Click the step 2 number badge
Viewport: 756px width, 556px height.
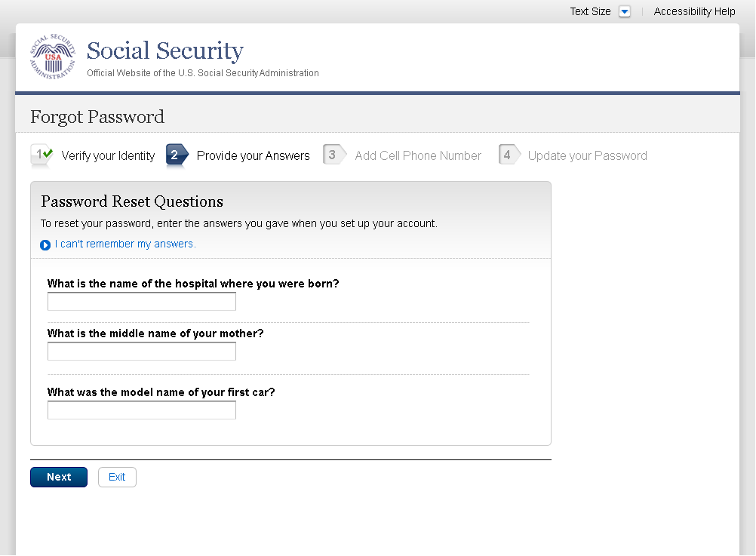tap(176, 155)
